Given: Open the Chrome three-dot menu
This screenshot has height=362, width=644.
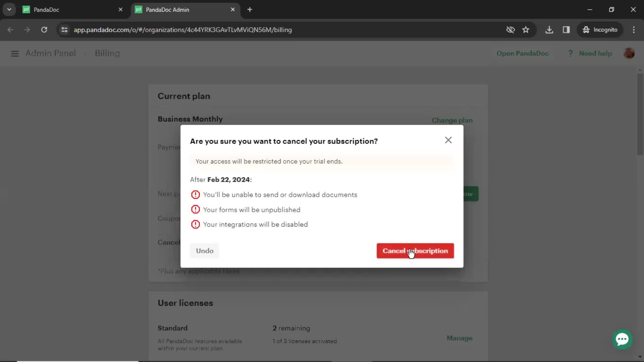Looking at the screenshot, I should 634,30.
